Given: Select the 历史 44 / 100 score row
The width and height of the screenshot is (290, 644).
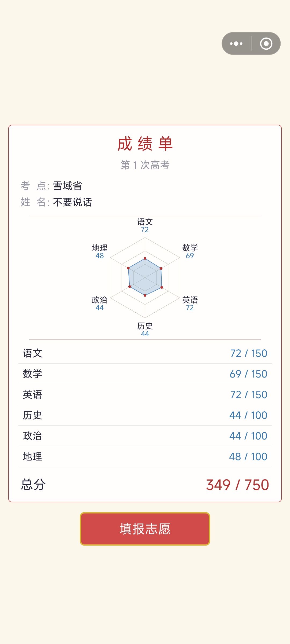Looking at the screenshot, I should click(145, 415).
